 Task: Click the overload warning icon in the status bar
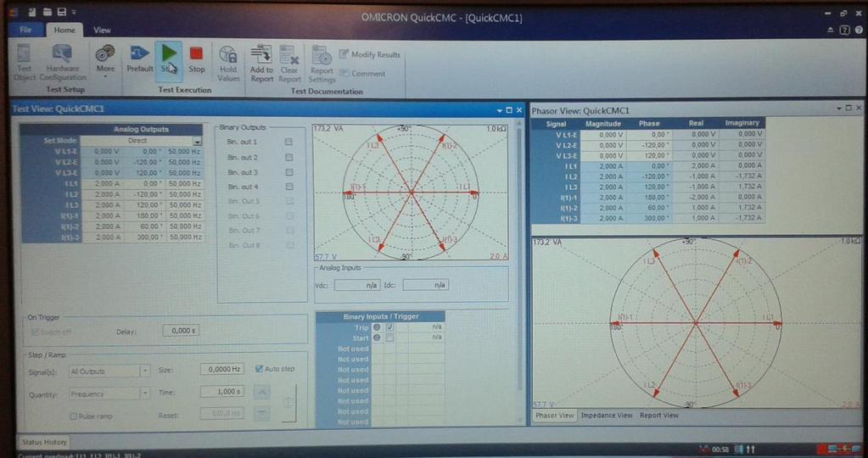pos(703,450)
